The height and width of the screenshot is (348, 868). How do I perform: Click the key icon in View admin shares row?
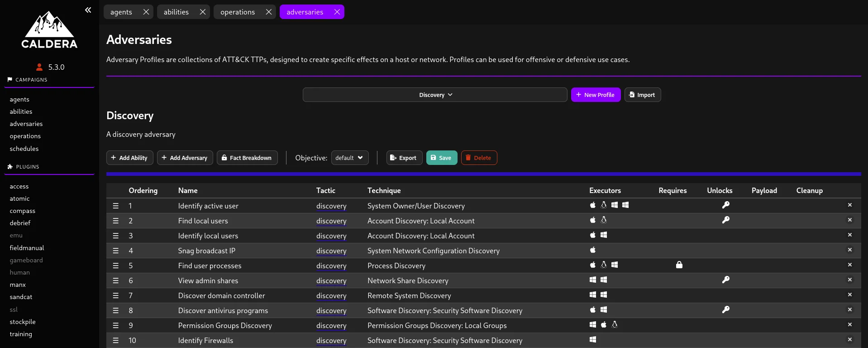pos(725,280)
